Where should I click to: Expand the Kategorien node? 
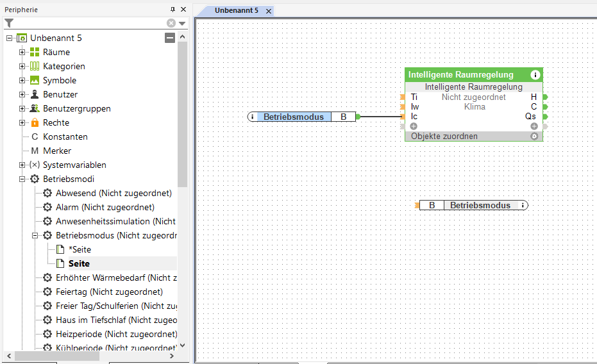tap(22, 66)
